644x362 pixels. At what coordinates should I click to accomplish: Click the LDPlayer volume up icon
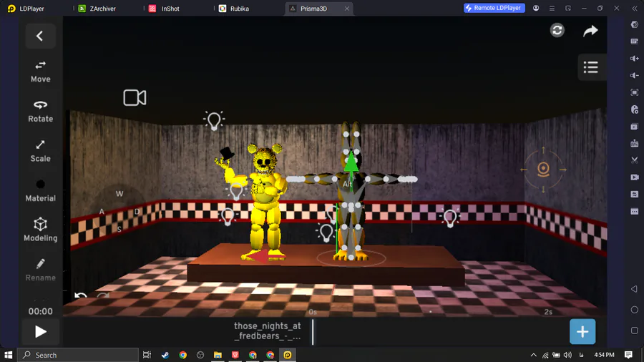click(635, 58)
